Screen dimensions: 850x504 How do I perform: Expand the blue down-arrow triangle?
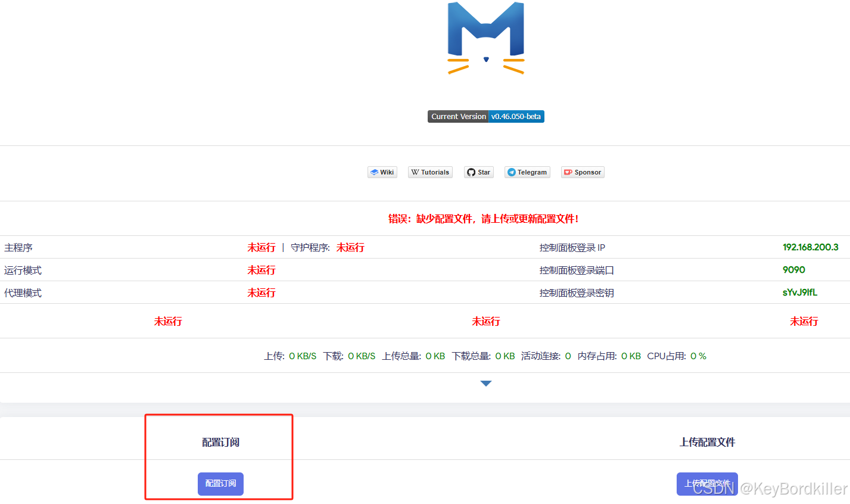[x=486, y=384]
